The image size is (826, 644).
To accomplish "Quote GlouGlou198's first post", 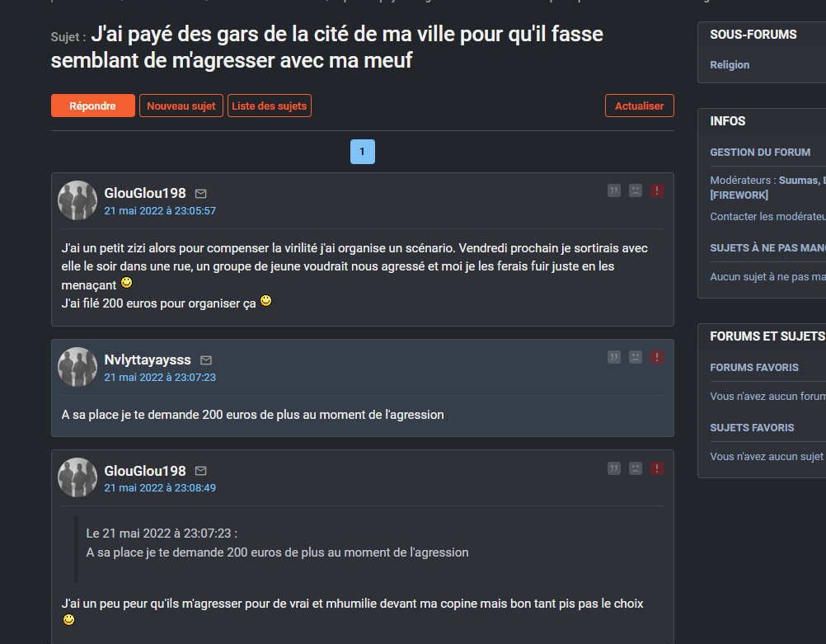I will pyautogui.click(x=613, y=190).
